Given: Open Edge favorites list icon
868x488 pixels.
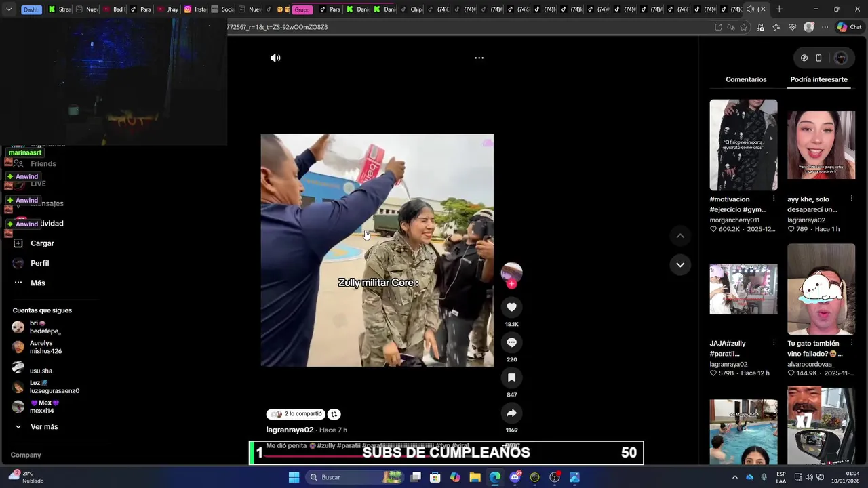Looking at the screenshot, I should tap(776, 27).
